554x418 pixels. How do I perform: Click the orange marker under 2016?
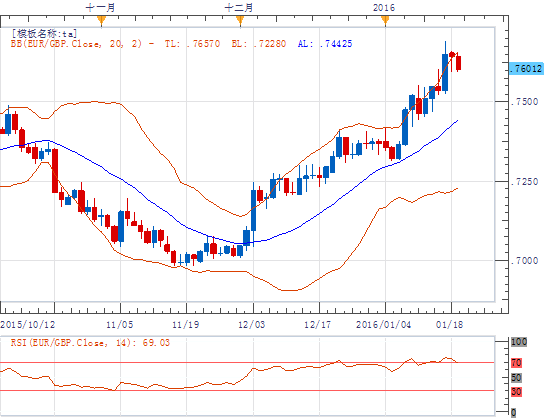(x=385, y=20)
